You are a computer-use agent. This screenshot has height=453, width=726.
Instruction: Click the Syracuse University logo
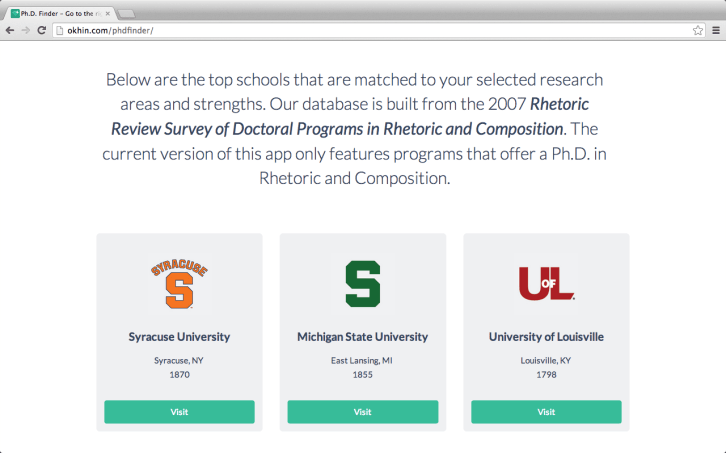pos(179,284)
